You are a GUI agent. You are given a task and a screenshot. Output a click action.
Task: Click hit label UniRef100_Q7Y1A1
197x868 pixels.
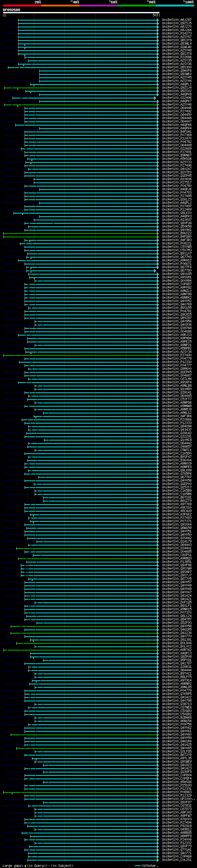click(x=177, y=850)
